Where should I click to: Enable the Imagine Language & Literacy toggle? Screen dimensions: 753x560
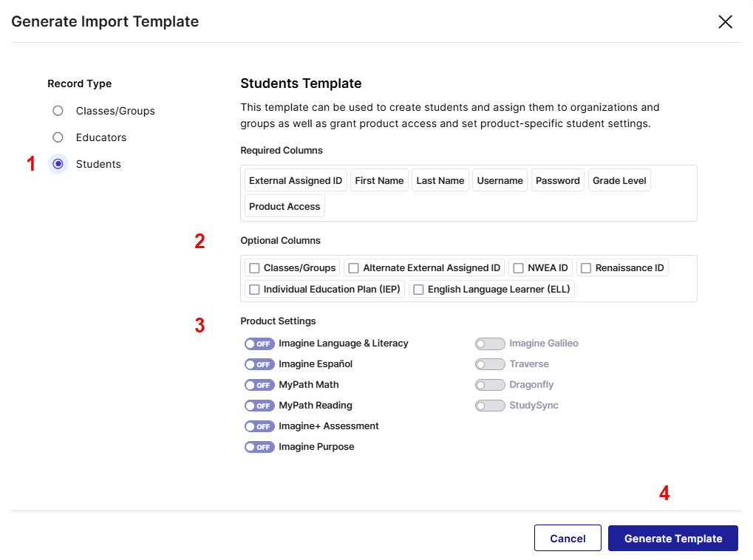pyautogui.click(x=259, y=344)
